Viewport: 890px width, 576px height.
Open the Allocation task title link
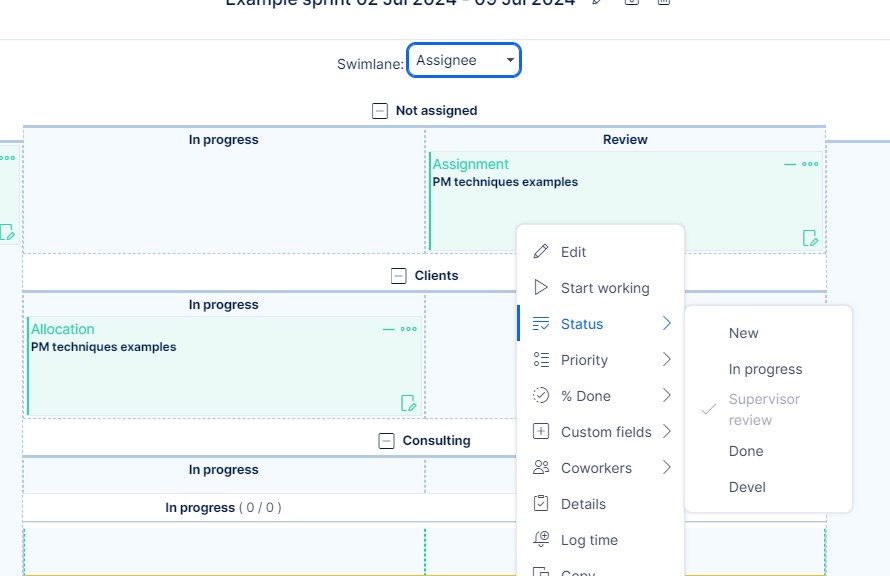[63, 329]
